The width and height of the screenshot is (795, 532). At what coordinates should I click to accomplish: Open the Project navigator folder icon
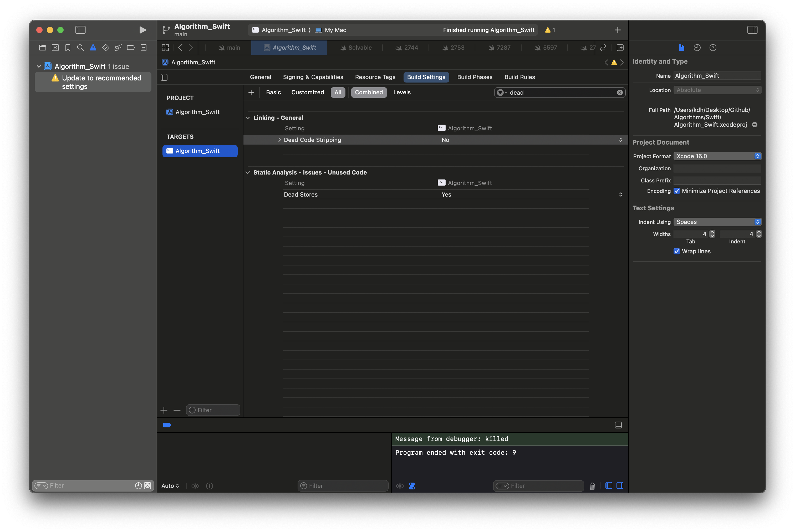[42, 48]
